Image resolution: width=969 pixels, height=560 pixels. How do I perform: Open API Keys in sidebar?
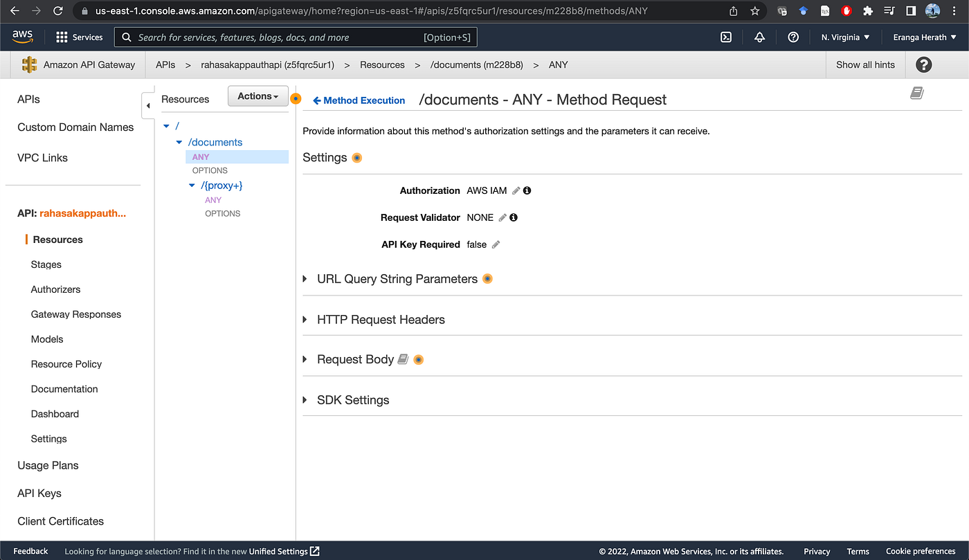coord(39,493)
